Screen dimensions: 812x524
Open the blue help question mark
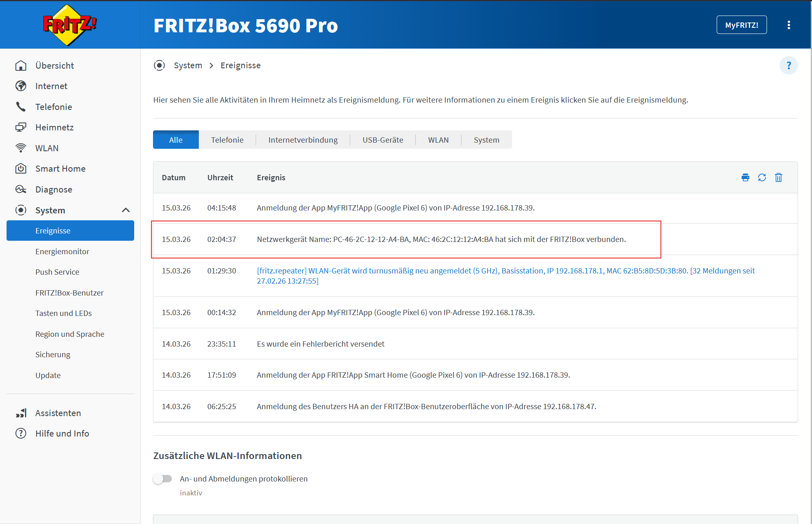(789, 65)
